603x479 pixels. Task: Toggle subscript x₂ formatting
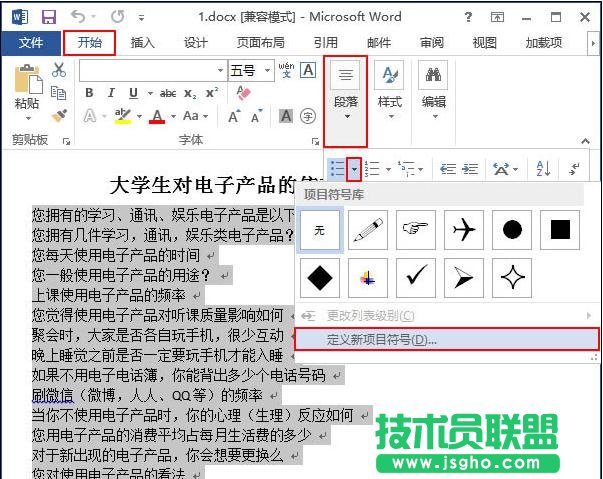tap(190, 93)
